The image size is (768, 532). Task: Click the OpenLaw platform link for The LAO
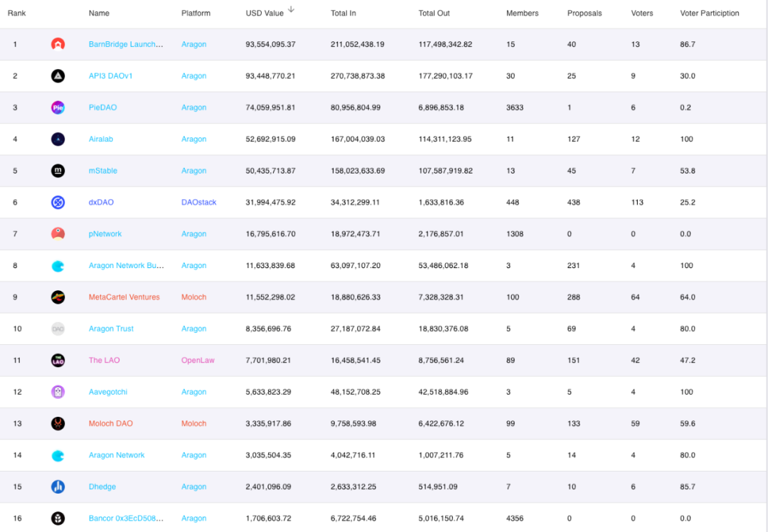[198, 360]
